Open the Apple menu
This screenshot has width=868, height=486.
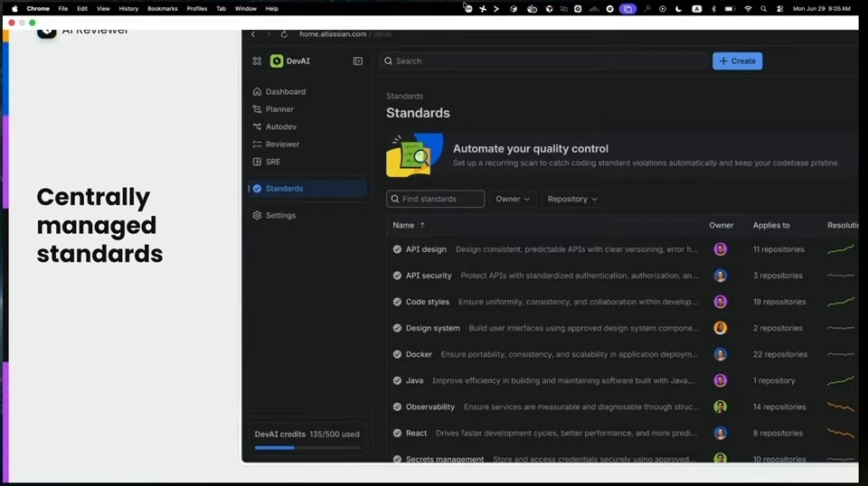click(x=14, y=9)
